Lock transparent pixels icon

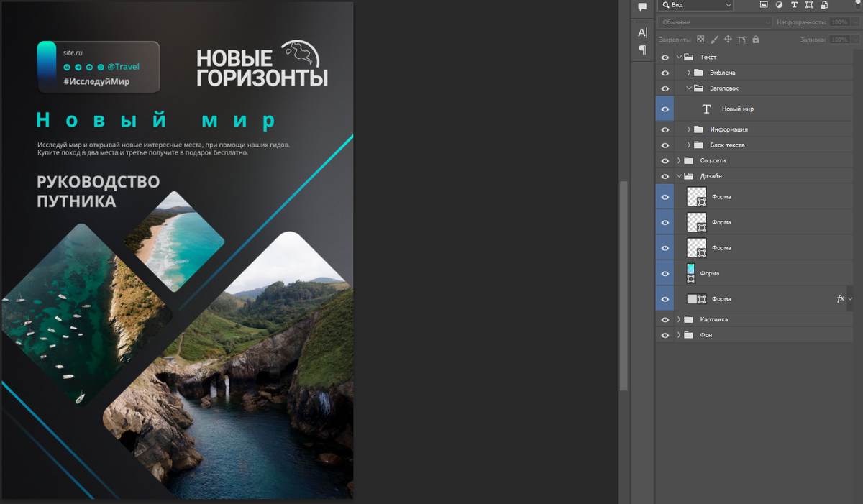click(700, 40)
